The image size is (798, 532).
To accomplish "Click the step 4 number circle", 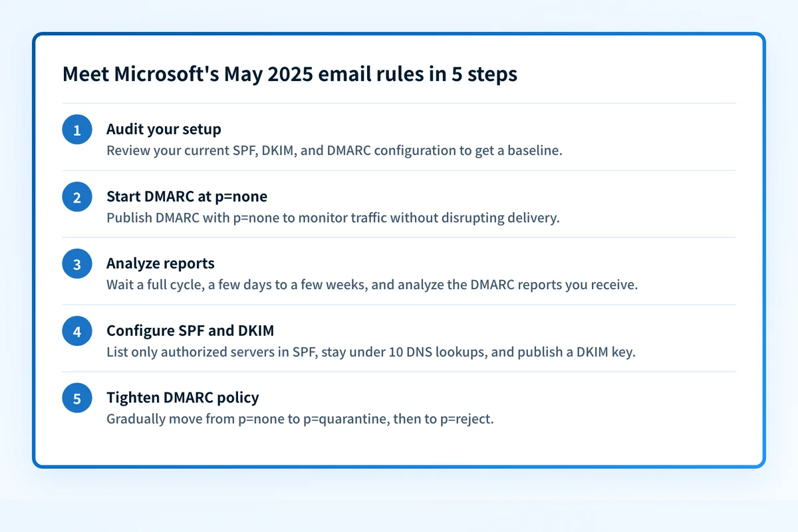I will 77,331.
